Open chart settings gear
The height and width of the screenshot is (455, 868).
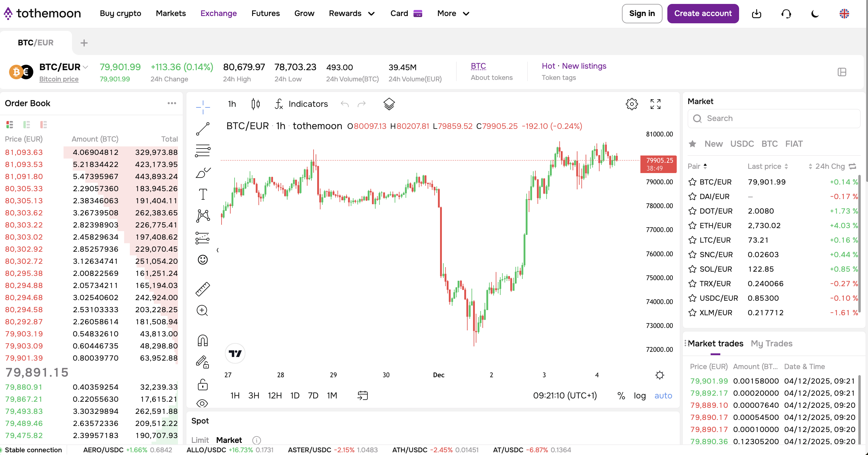coord(632,104)
